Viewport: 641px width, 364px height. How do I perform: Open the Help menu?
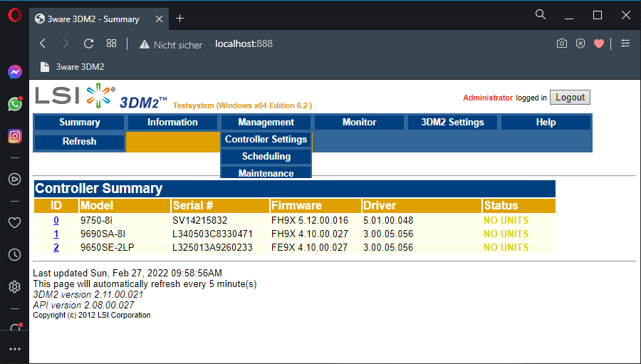[546, 123]
